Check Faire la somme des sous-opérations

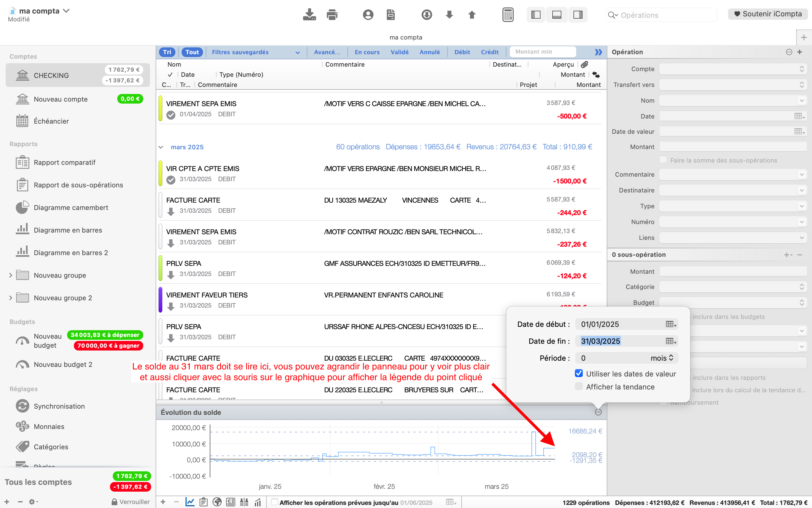coord(663,159)
